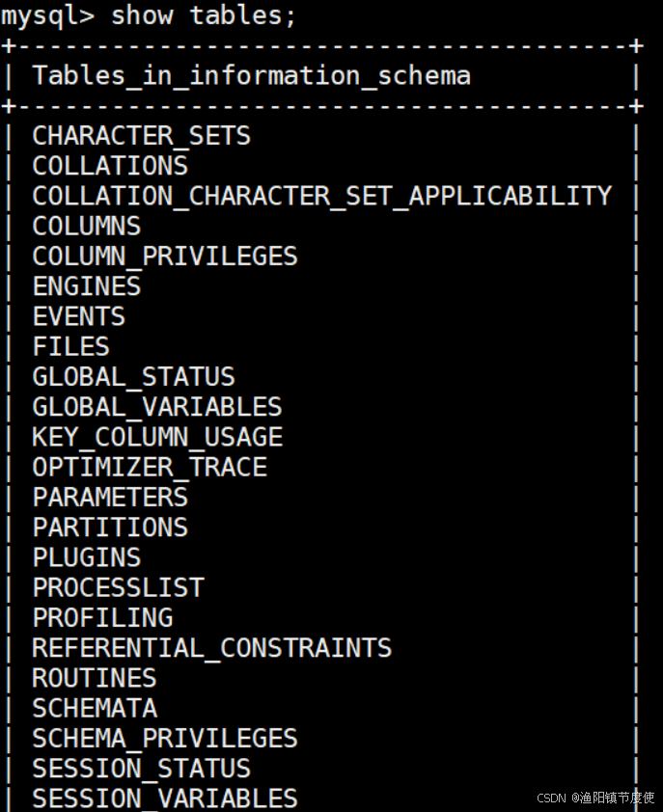This screenshot has height=812, width=663.
Task: Click the KEY_COLUMN_USAGE entry
Action: pyautogui.click(x=157, y=437)
